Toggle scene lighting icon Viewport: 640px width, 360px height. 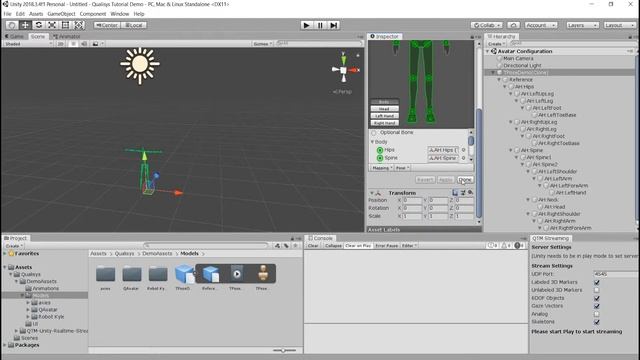point(73,44)
